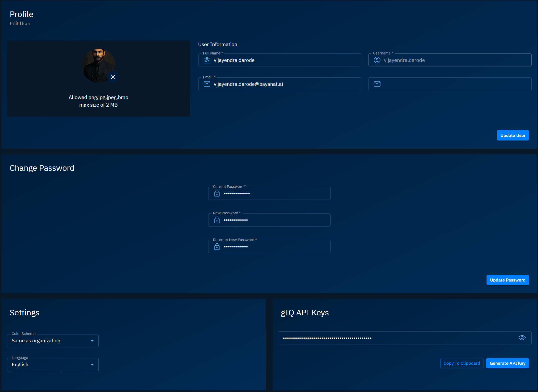Click the person icon beside Username

tap(377, 60)
